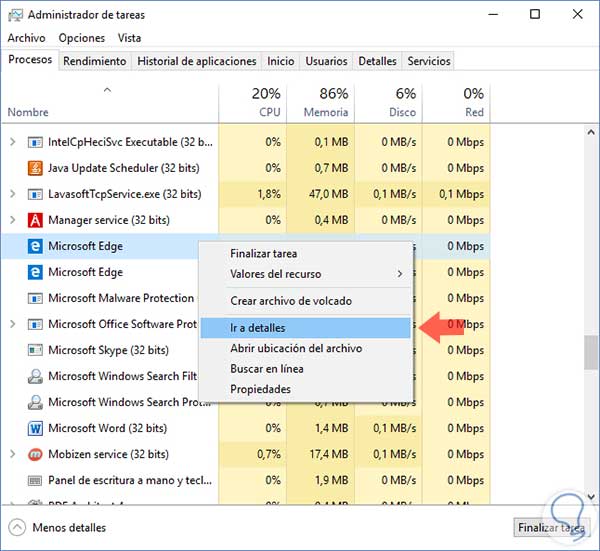Screen dimensions: 600x551
Task: Switch to Historial de aplicaciones tab
Action: coord(197,61)
